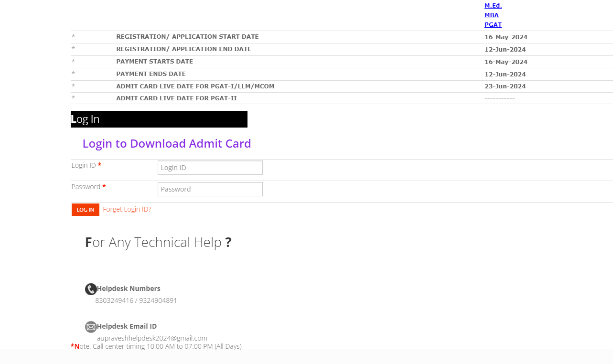This screenshot has height=364, width=613.
Task: Click the phone icon beside Helpdesk Numbers
Action: click(x=91, y=289)
